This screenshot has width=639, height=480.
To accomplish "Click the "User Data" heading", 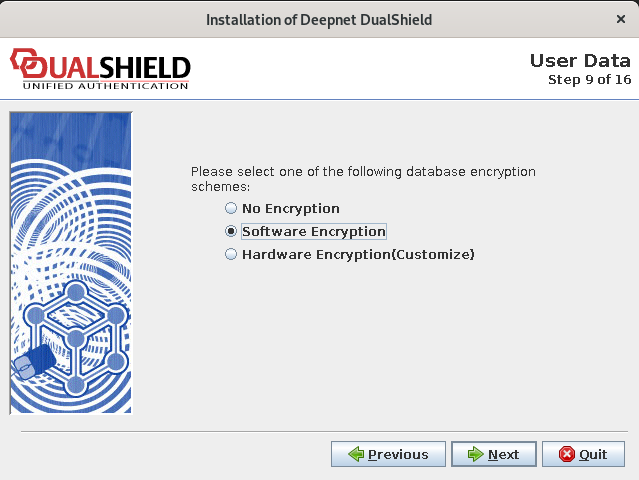I will 580,61.
